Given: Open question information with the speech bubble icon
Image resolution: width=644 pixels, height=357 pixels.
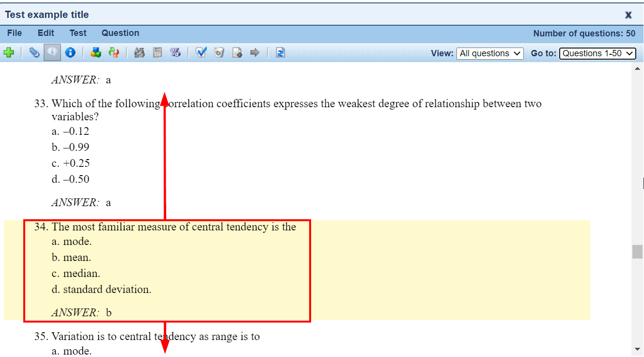Looking at the screenshot, I should pos(52,53).
